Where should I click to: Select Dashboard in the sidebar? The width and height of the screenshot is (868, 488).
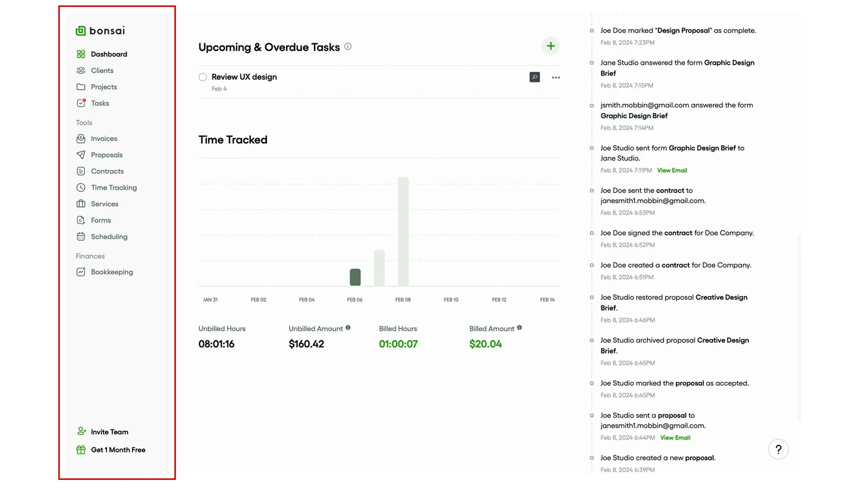[x=109, y=54]
